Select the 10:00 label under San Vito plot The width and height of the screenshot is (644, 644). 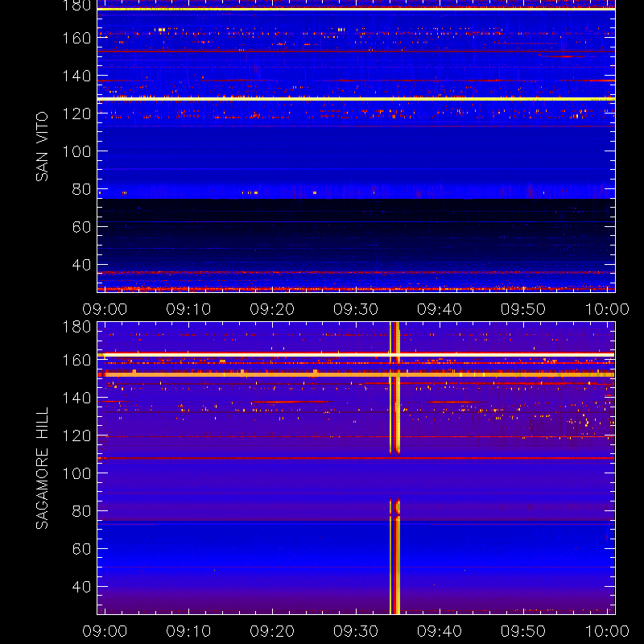(x=607, y=309)
